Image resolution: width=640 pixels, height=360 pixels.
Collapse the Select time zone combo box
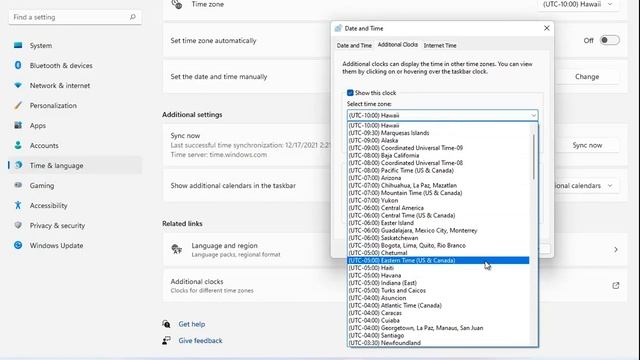coord(533,116)
